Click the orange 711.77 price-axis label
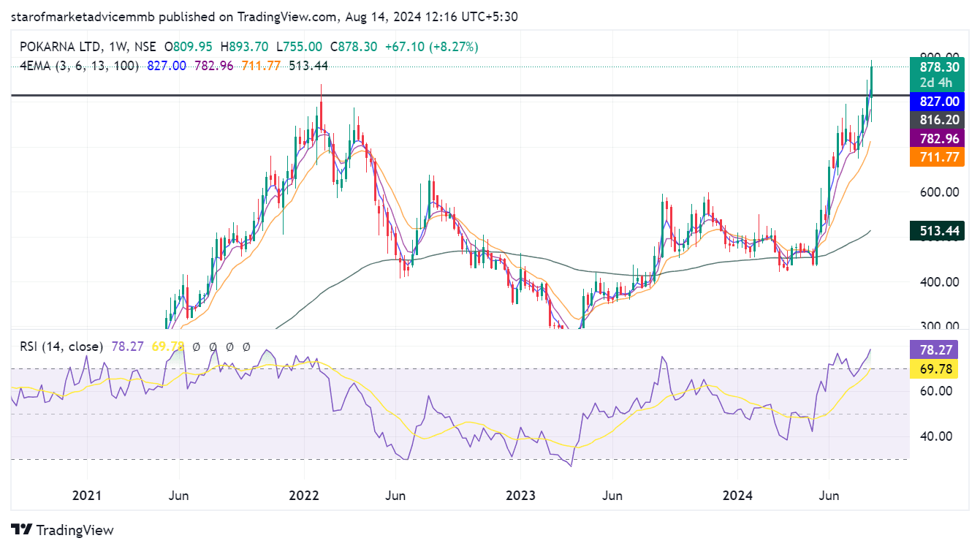This screenshot has width=980, height=549. [x=937, y=156]
